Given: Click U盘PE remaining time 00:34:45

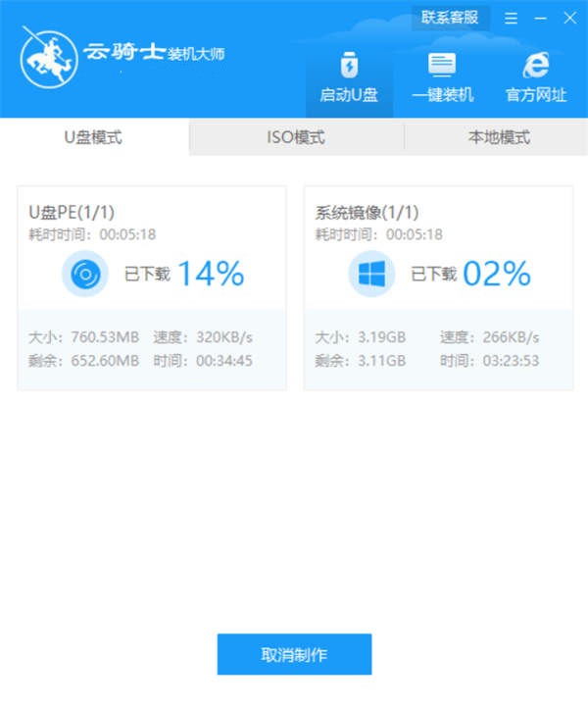Looking at the screenshot, I should coord(224,361).
